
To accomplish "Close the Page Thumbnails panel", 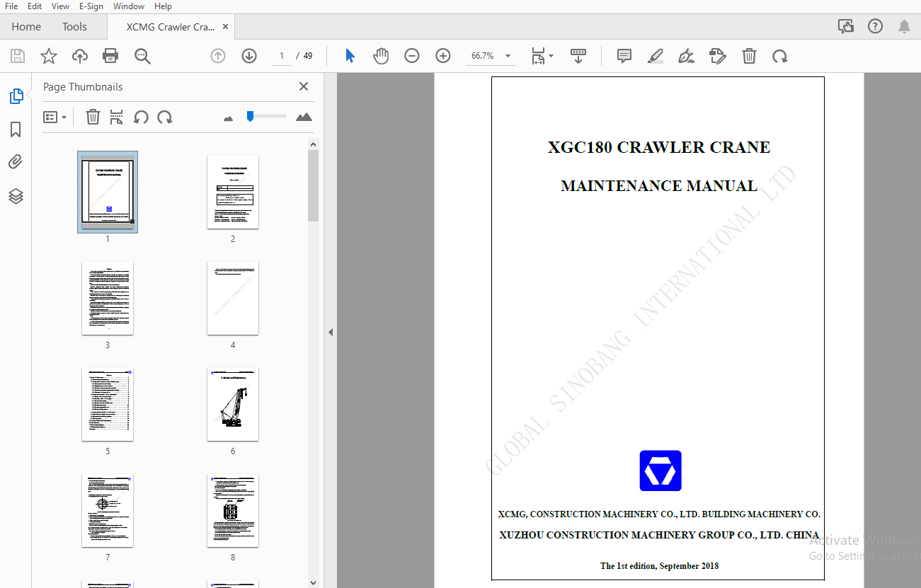I will tap(304, 86).
